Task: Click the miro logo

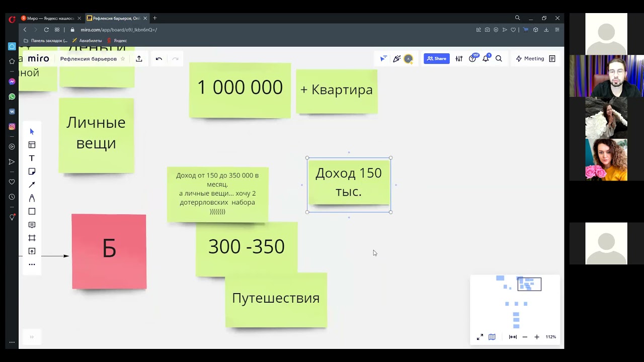Action: point(38,59)
